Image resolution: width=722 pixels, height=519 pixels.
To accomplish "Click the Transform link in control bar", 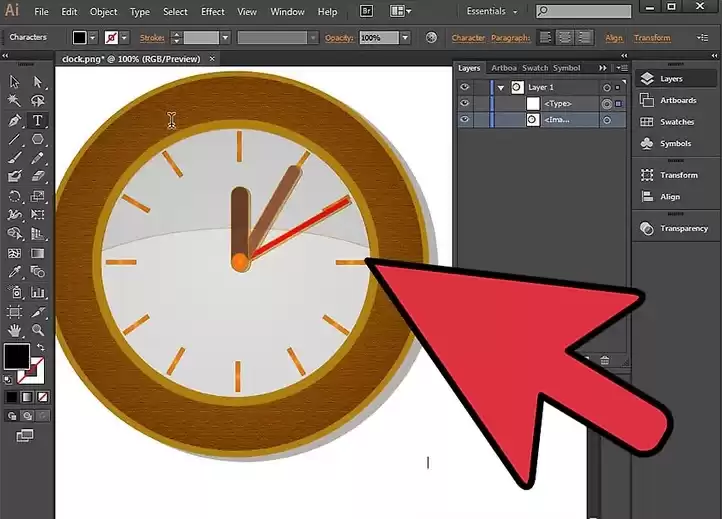I will tap(652, 38).
